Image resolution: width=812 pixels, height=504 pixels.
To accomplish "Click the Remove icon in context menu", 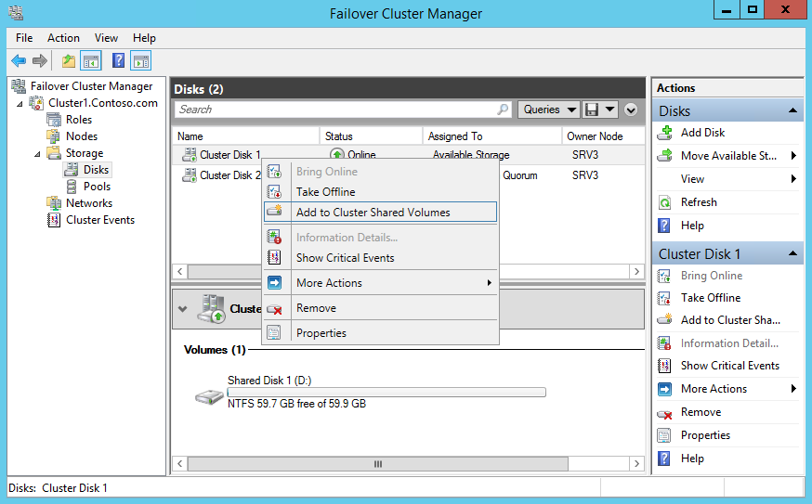I will [274, 308].
